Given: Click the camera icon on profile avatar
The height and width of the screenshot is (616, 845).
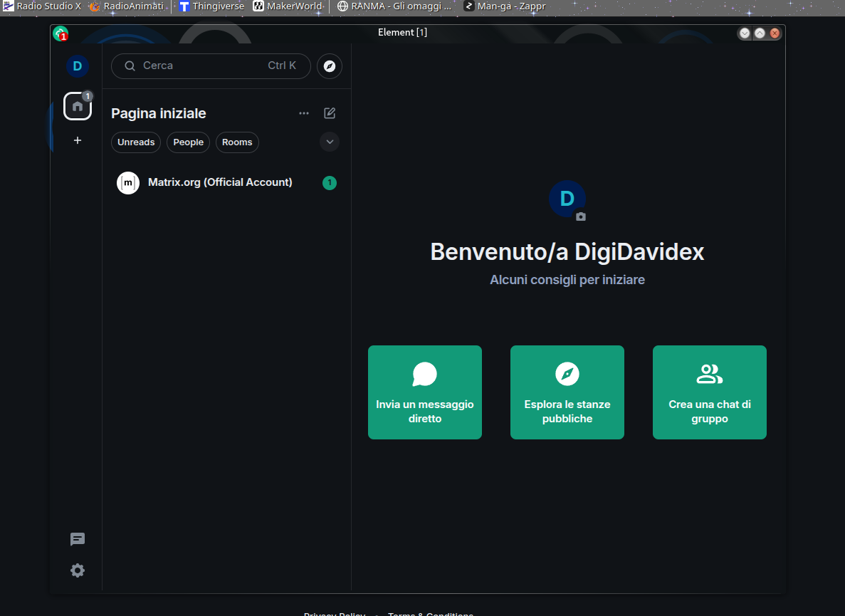Looking at the screenshot, I should (581, 216).
